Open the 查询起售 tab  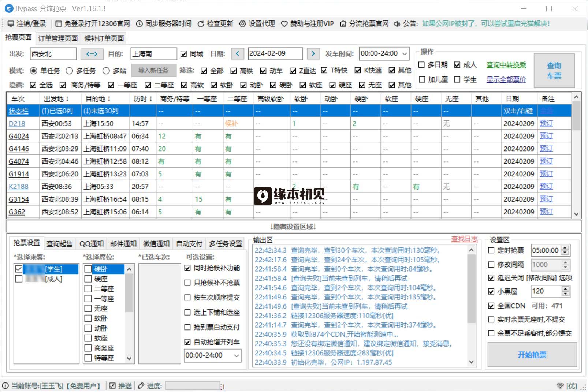[60, 244]
